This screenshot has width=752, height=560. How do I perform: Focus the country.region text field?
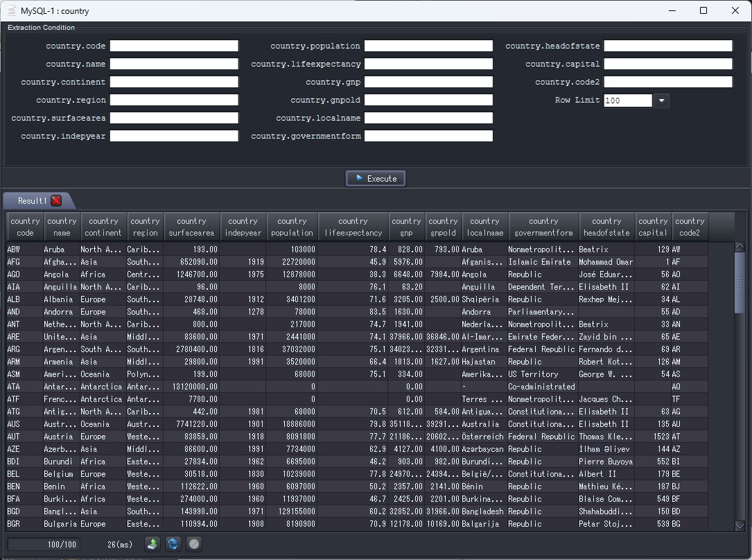pyautogui.click(x=174, y=100)
